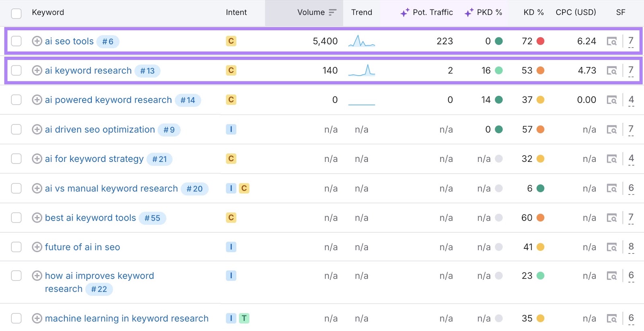This screenshot has height=331, width=644.
Task: Click SERP analysis icon in 'future of ai in seo' row
Action: pyautogui.click(x=611, y=247)
